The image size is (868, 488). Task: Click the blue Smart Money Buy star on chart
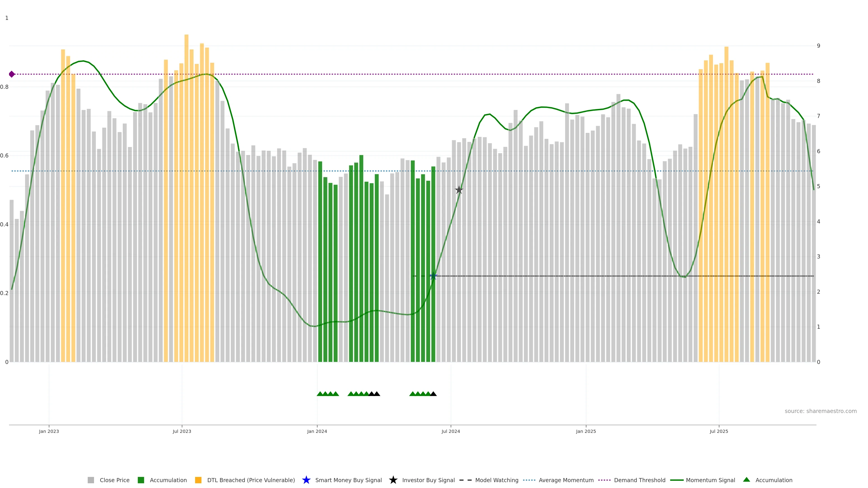pos(433,276)
